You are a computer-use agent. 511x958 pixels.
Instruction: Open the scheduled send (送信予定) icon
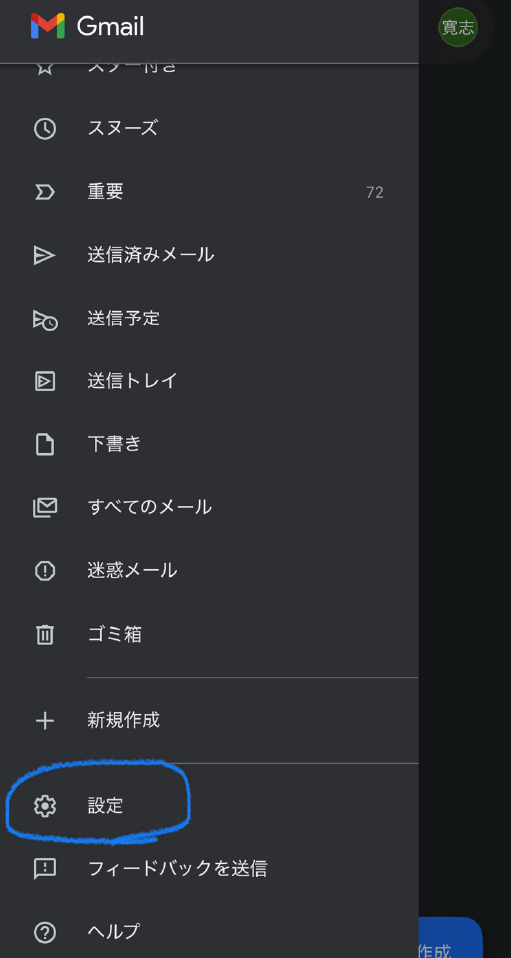click(45, 319)
